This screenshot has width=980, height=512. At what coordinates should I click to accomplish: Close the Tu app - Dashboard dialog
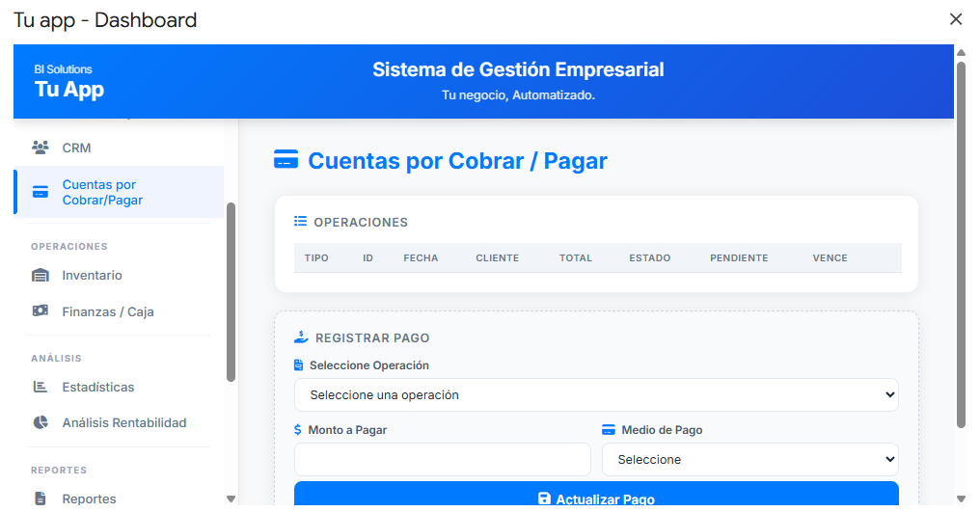956,19
